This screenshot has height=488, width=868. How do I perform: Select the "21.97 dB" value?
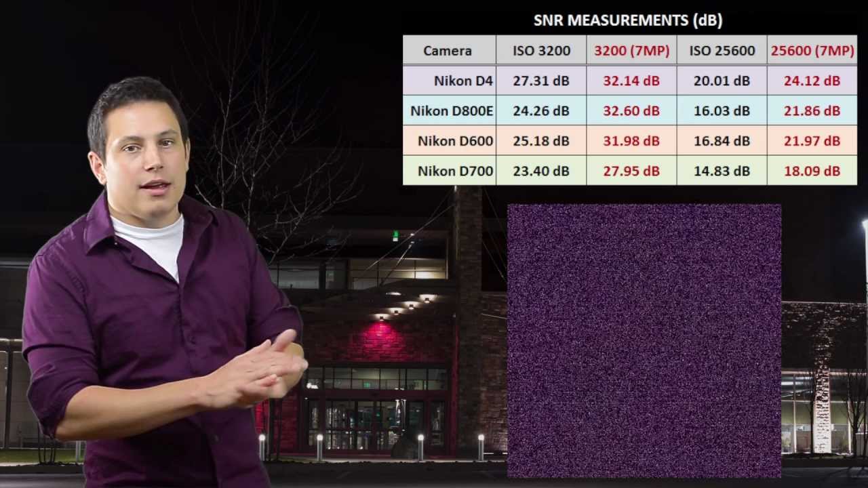click(812, 141)
